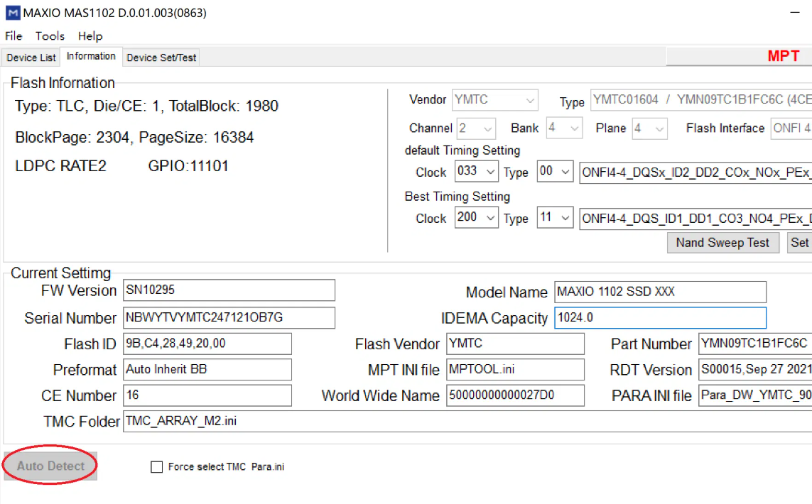Open the Help menu
Screen dimensions: 812x504
[x=90, y=36]
